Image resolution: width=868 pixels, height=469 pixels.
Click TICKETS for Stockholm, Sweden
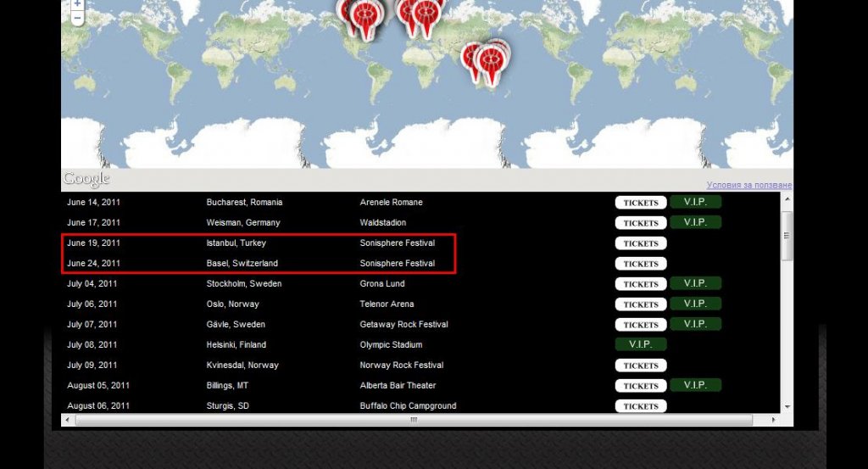[x=641, y=284]
